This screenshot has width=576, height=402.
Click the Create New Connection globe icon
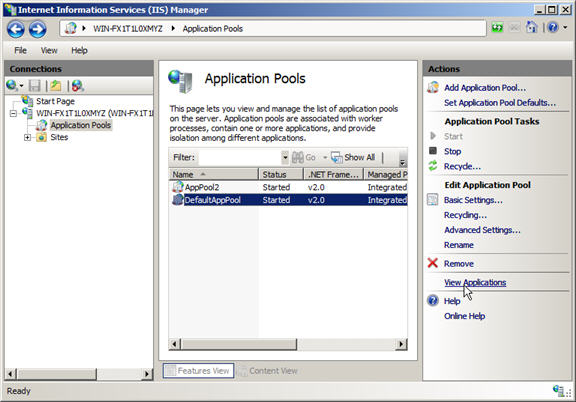11,86
